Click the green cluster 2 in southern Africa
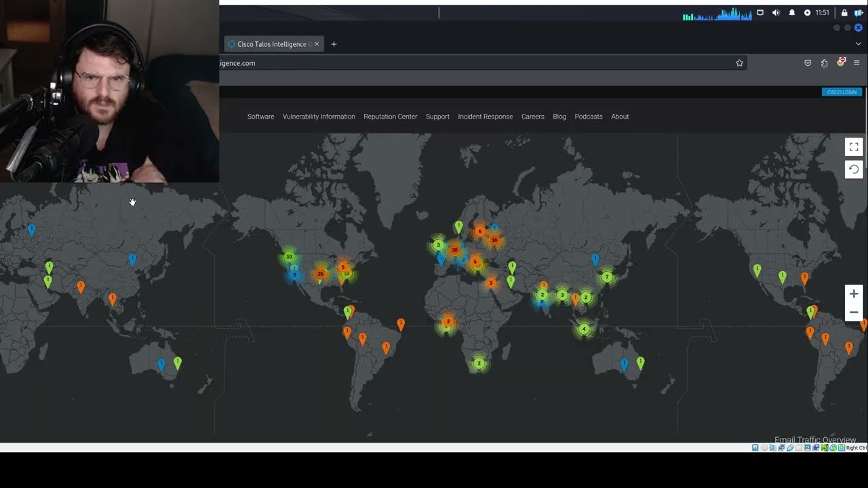Viewport: 868px width, 488px height. 479,364
